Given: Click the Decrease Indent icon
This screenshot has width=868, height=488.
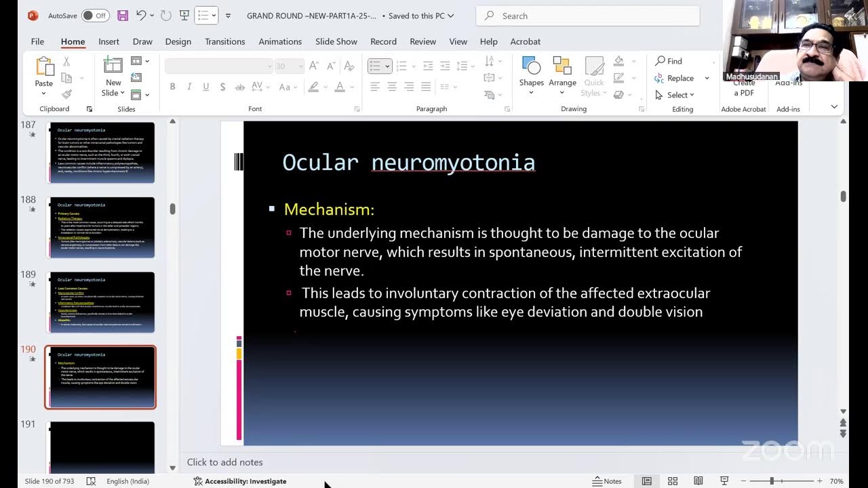Looking at the screenshot, I should pos(428,66).
